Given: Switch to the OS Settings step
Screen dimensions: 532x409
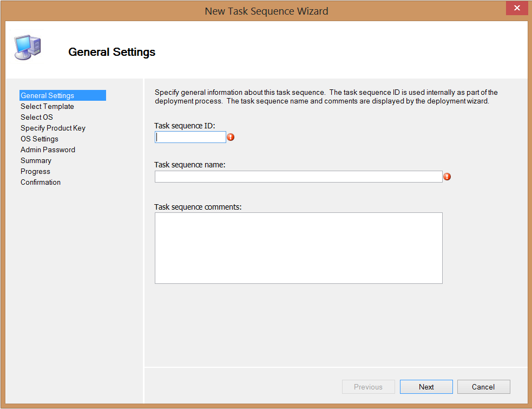Looking at the screenshot, I should point(40,139).
